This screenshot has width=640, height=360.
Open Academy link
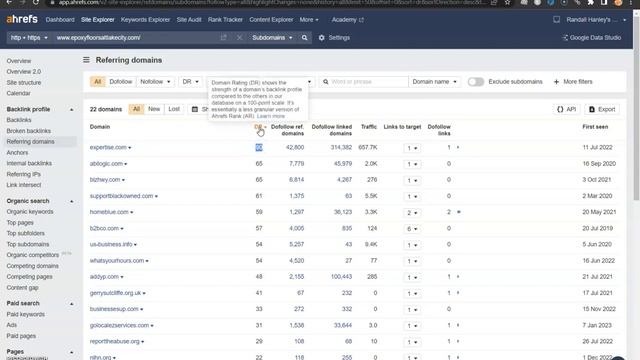[347, 20]
